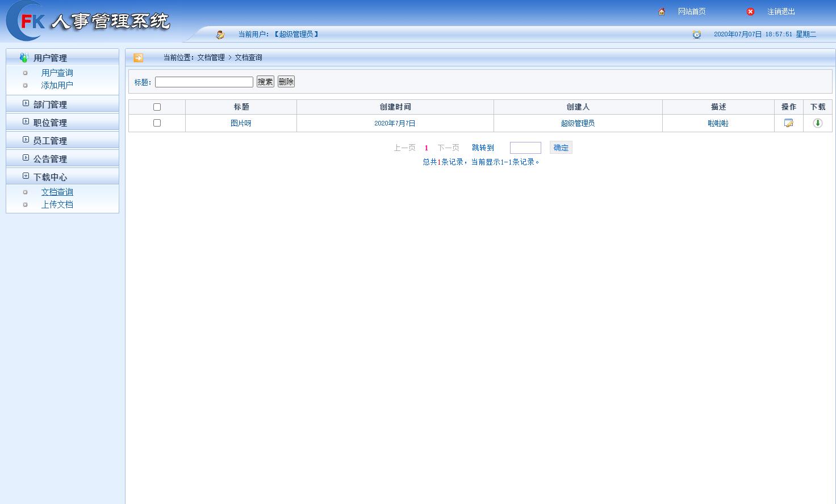Click the 2020年7月7日 creation date cell
Image resolution: width=836 pixels, height=504 pixels.
[395, 123]
